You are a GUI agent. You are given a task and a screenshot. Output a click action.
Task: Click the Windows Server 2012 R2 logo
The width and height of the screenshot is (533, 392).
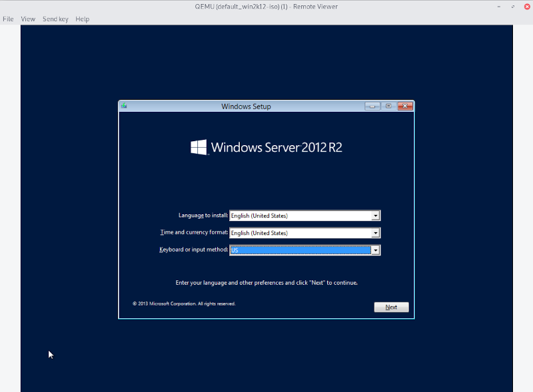pyautogui.click(x=265, y=146)
